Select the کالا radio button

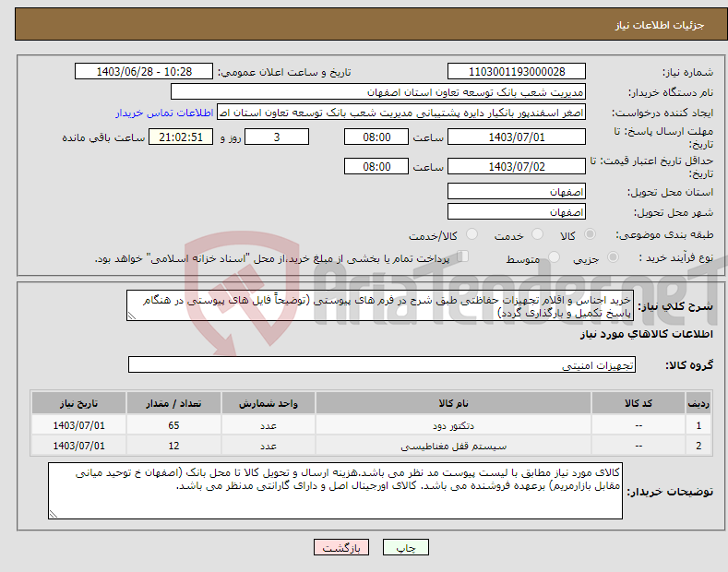[590, 234]
